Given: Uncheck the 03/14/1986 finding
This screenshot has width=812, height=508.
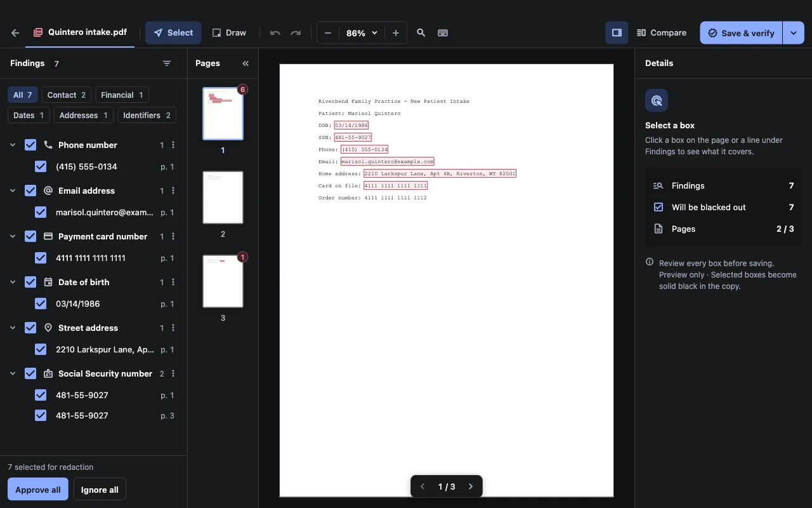Looking at the screenshot, I should (x=41, y=304).
